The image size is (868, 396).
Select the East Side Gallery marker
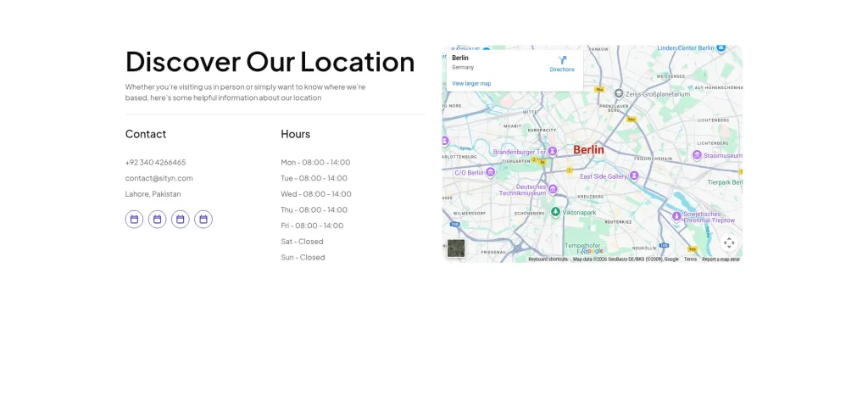click(634, 176)
